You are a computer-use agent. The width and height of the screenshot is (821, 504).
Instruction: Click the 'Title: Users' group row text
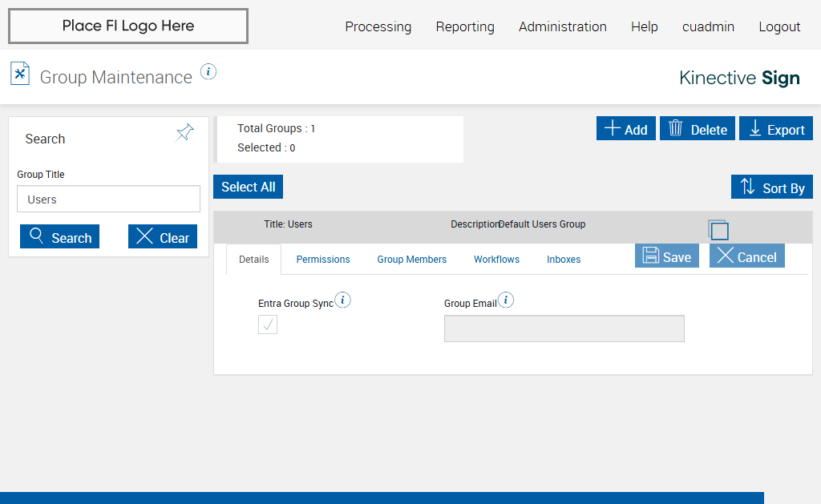point(288,224)
